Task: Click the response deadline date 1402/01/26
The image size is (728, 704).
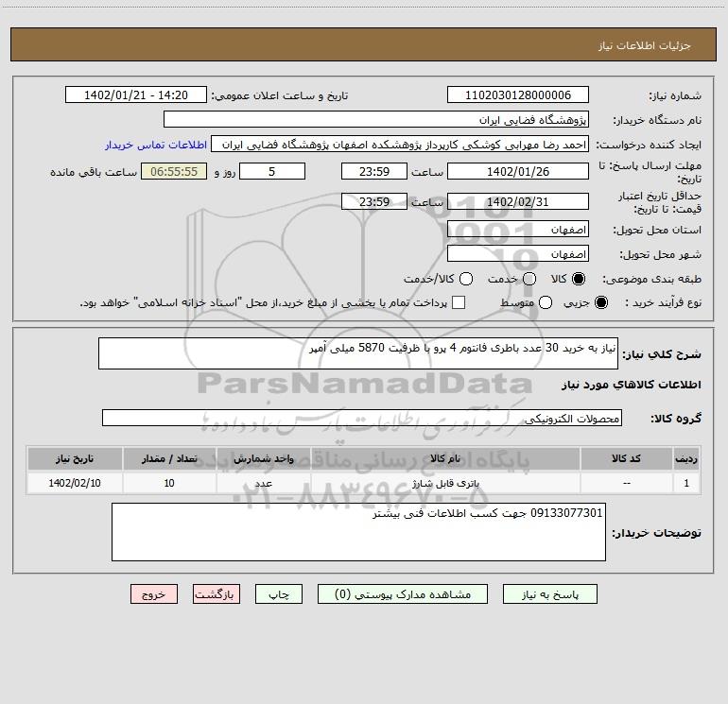Action: pyautogui.click(x=518, y=171)
